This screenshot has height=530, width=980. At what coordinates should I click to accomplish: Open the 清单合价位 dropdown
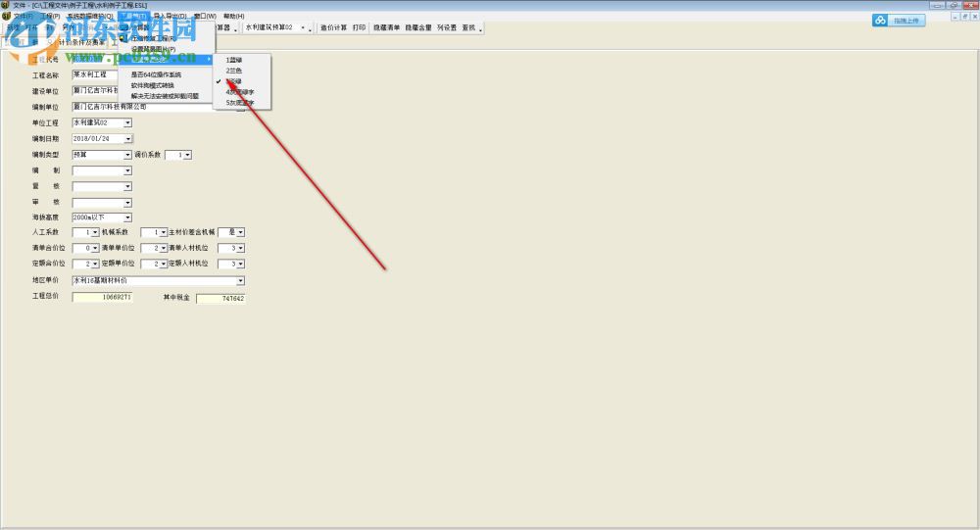(x=95, y=248)
